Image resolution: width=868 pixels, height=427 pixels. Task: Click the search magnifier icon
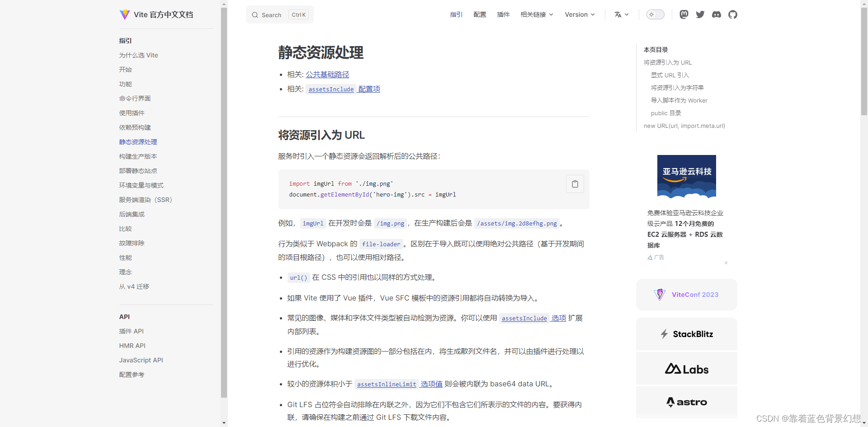(x=255, y=15)
